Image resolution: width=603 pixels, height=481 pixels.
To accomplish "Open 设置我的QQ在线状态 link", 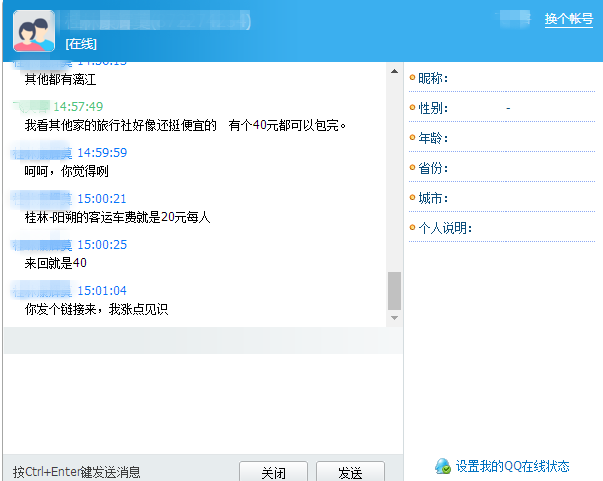I will [x=513, y=466].
